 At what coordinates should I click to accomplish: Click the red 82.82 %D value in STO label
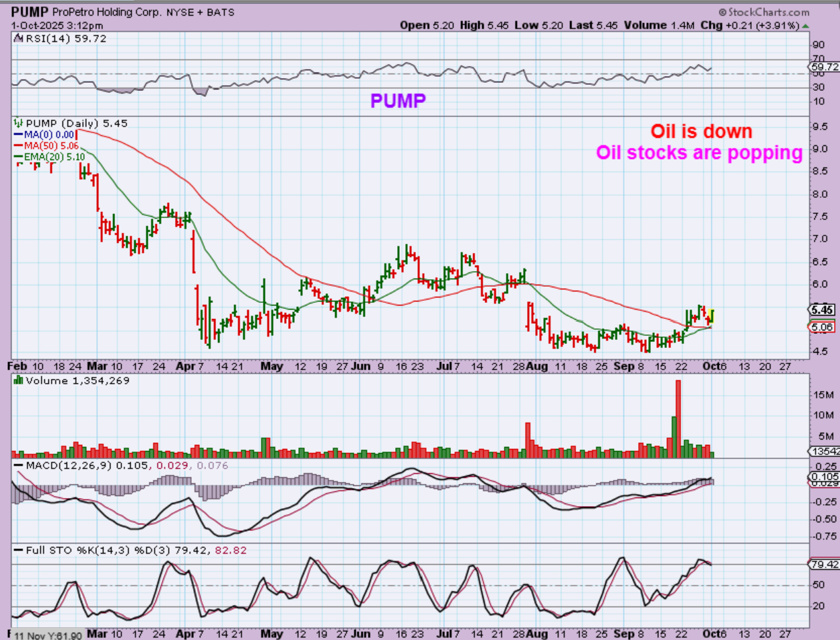click(x=231, y=550)
